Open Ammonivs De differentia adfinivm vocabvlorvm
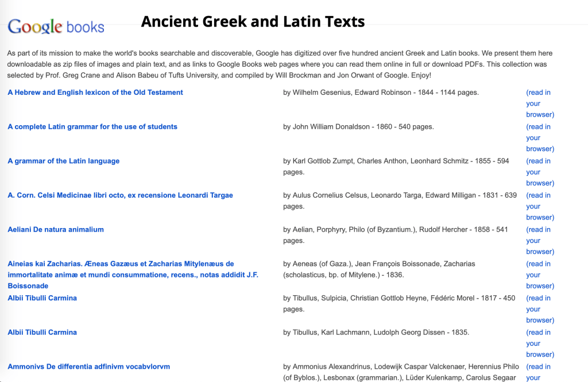 pos(88,366)
